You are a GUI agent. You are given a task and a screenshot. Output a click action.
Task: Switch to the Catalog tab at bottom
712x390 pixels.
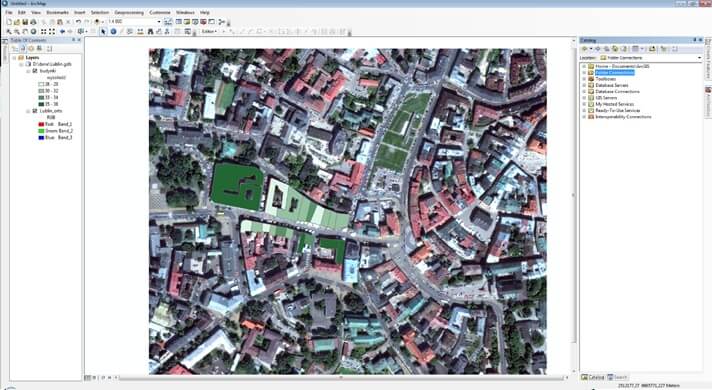click(593, 377)
